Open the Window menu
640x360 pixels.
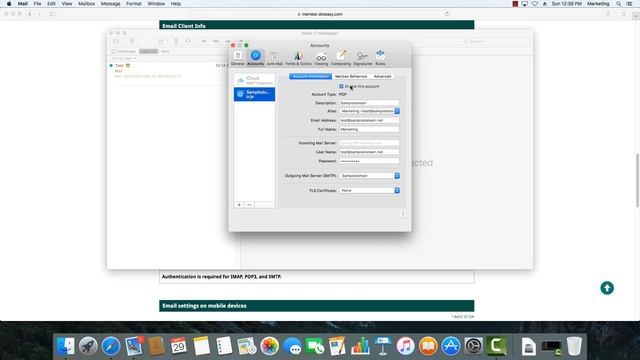(156, 4)
